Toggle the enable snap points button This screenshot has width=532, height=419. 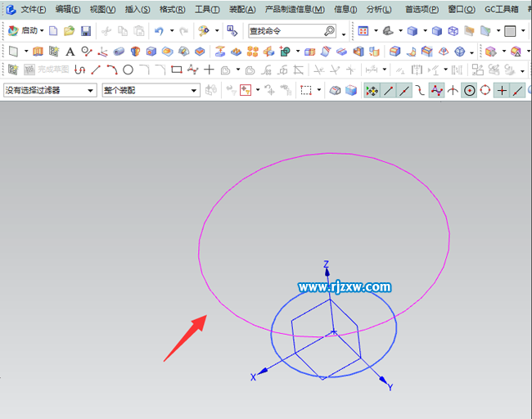(372, 90)
